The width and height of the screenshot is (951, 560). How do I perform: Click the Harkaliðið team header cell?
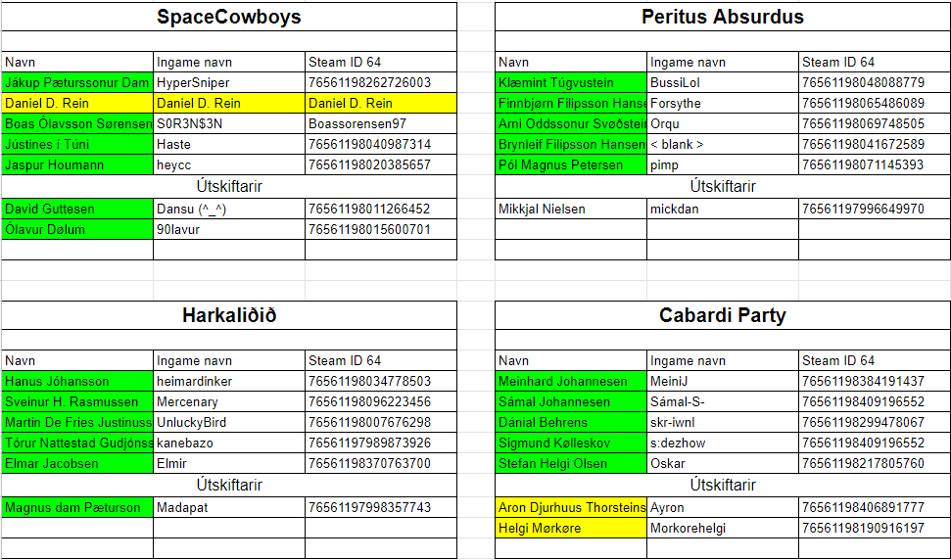point(229,315)
